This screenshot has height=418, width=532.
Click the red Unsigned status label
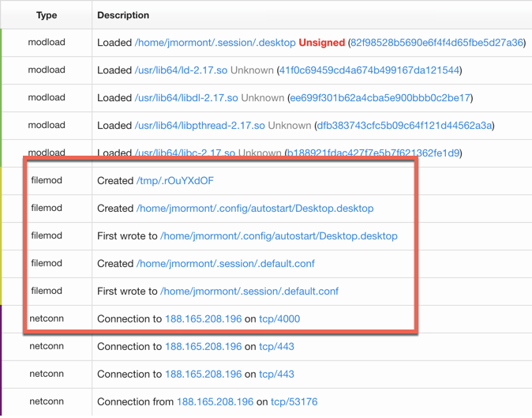coord(321,43)
